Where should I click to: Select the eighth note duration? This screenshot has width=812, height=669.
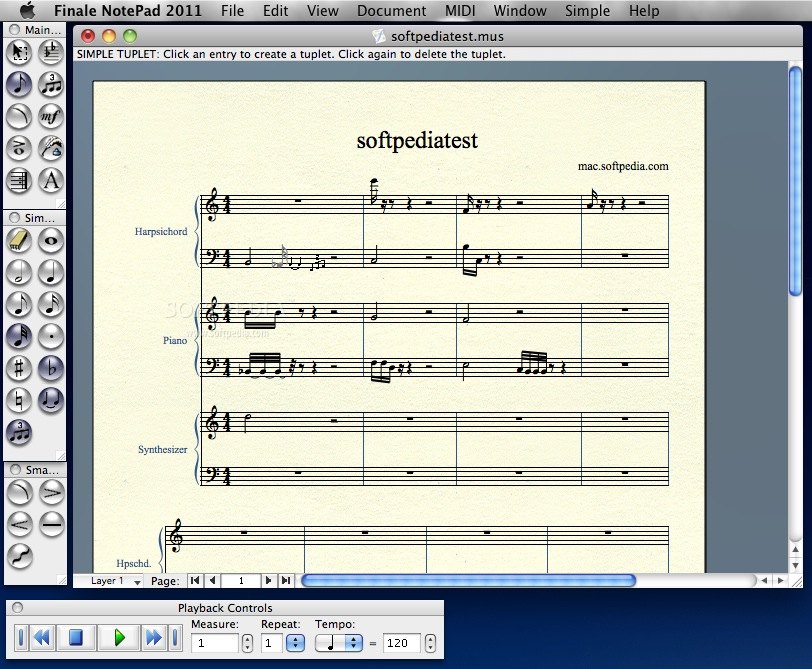20,304
